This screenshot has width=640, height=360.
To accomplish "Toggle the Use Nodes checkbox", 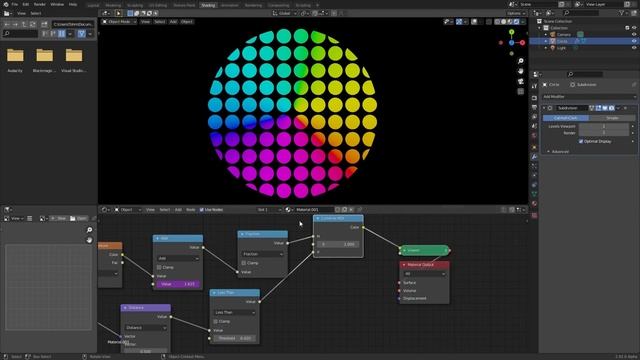I will point(202,210).
